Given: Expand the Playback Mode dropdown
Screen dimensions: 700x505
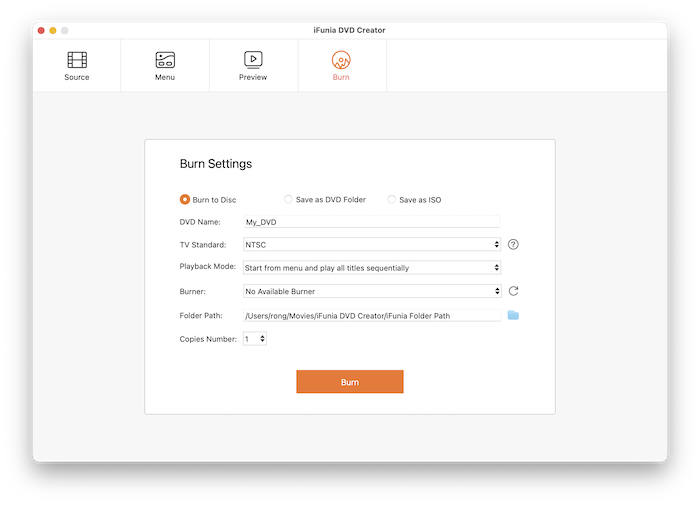Looking at the screenshot, I should tap(371, 268).
